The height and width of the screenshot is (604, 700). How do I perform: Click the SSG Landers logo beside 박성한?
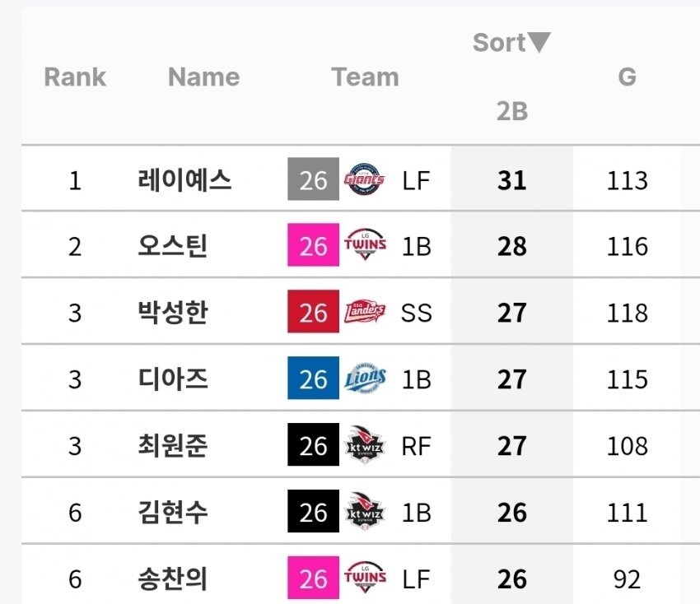coord(365,311)
